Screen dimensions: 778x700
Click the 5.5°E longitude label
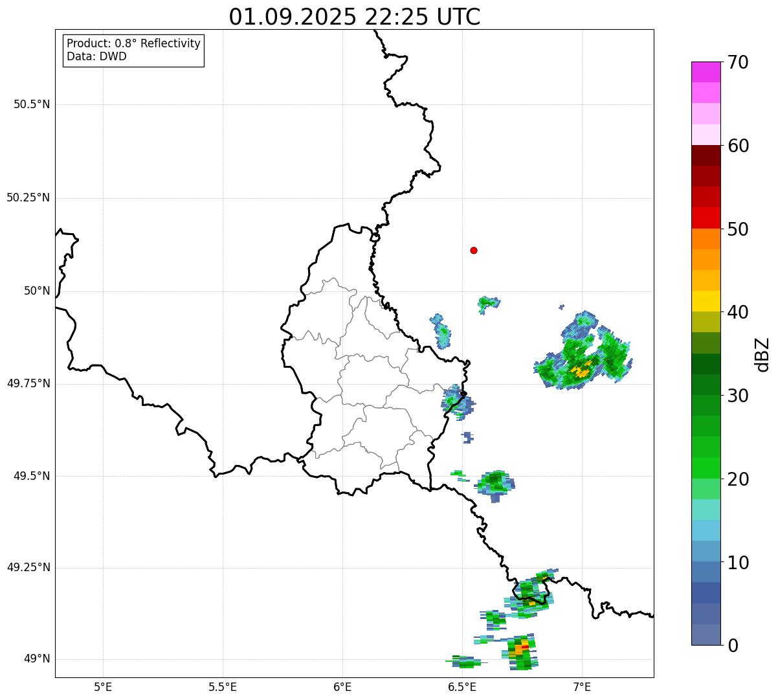coord(223,686)
